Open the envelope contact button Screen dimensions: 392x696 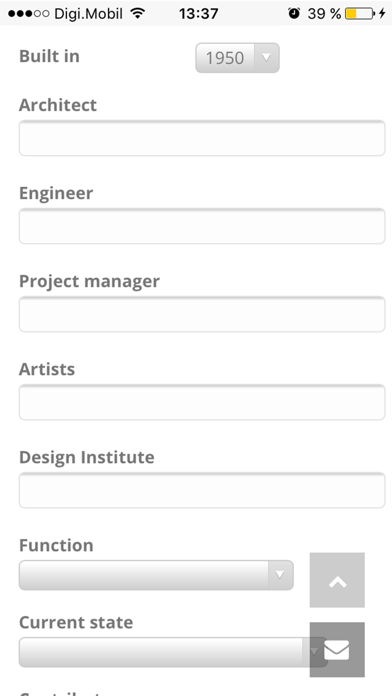(x=337, y=649)
